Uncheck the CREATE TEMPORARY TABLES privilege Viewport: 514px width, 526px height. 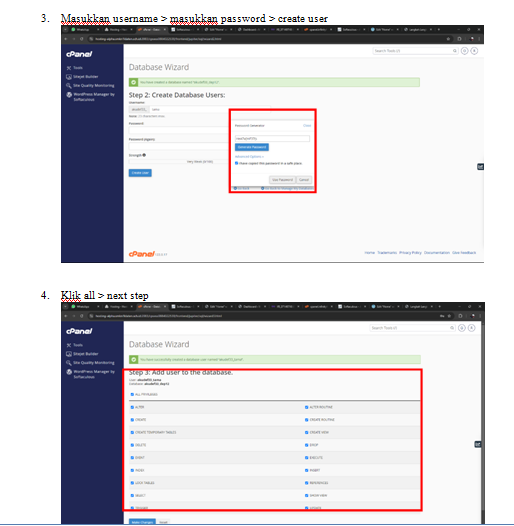click(132, 432)
